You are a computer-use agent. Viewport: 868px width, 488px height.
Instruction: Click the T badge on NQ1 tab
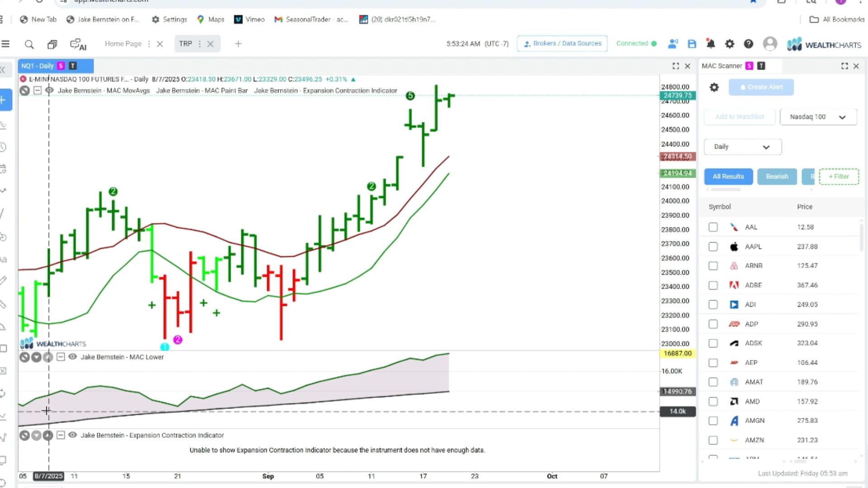72,66
